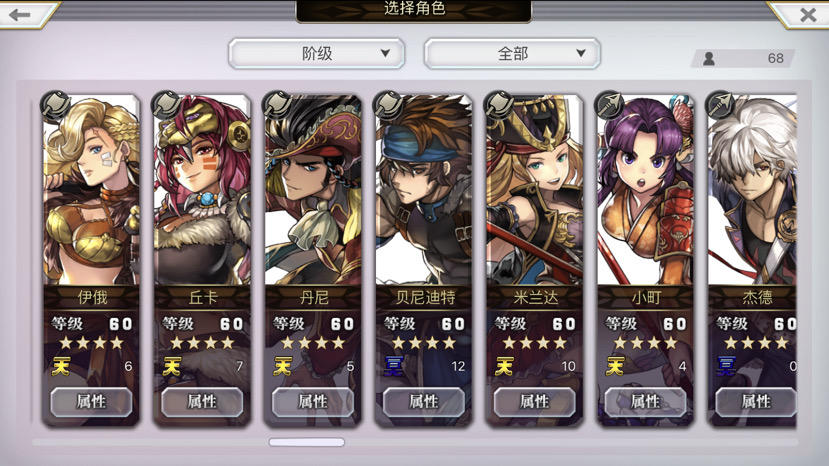The height and width of the screenshot is (466, 829).
Task: View 属性 of character 小町
Action: [x=646, y=402]
